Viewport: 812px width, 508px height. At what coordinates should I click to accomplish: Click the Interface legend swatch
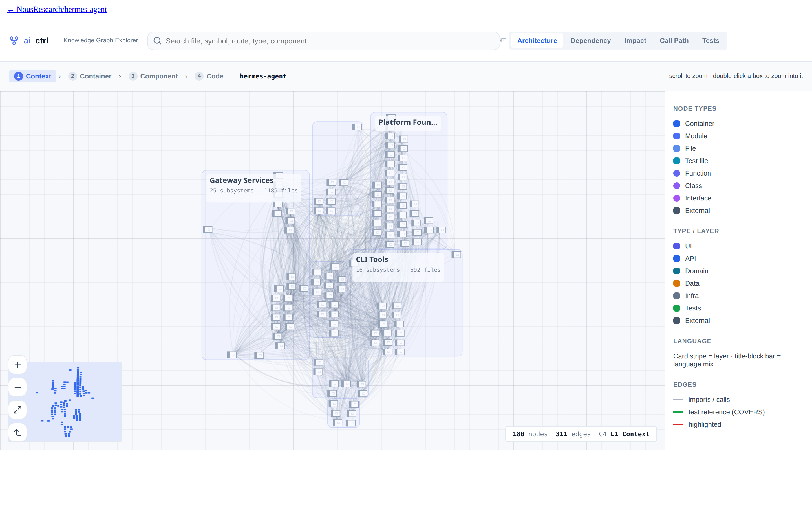(x=677, y=198)
